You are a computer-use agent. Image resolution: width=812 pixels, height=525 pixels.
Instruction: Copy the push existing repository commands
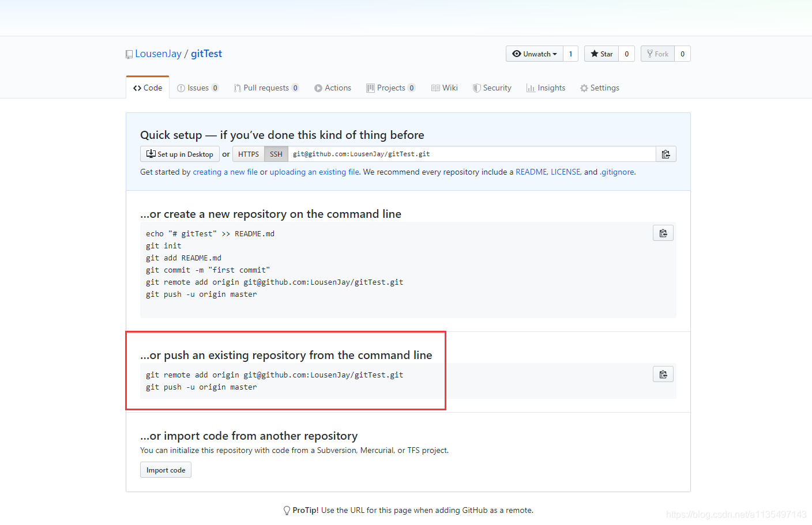click(663, 374)
